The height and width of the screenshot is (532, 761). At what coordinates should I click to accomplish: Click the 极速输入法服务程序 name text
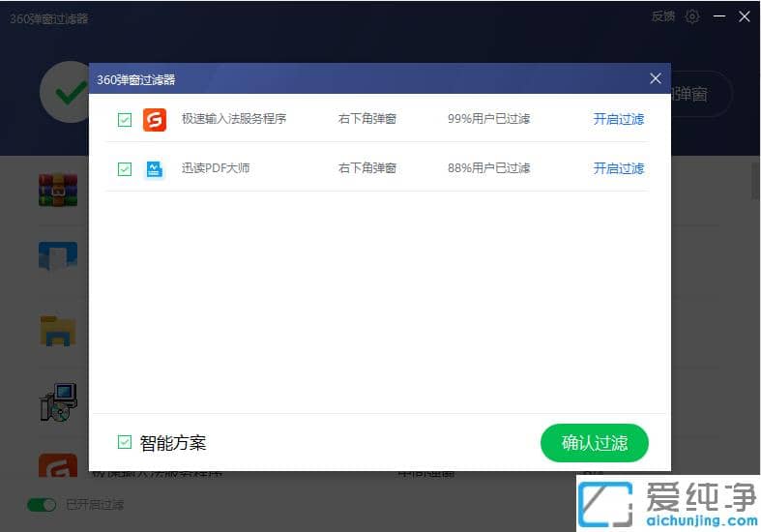234,119
